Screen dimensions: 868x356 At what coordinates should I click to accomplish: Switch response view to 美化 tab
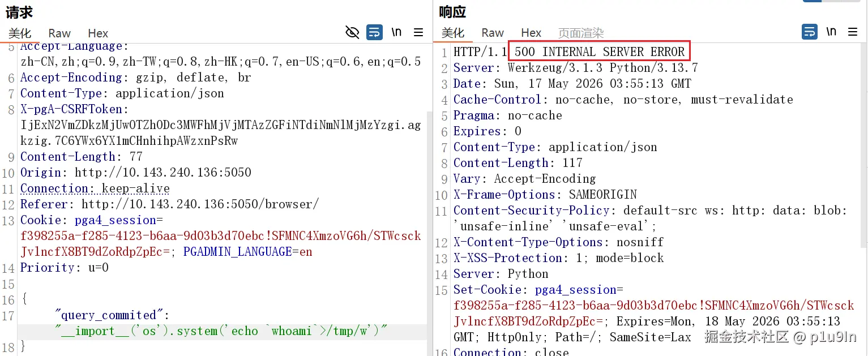pyautogui.click(x=453, y=33)
